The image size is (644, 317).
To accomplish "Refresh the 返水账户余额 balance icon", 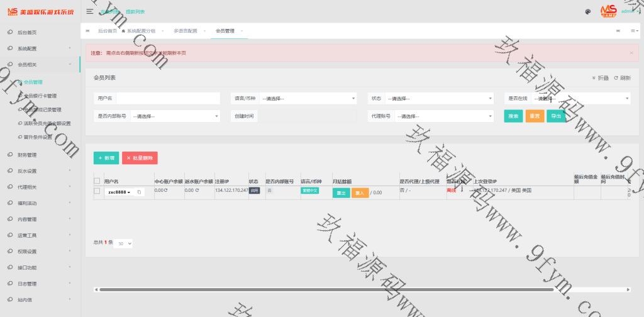I will (x=196, y=190).
